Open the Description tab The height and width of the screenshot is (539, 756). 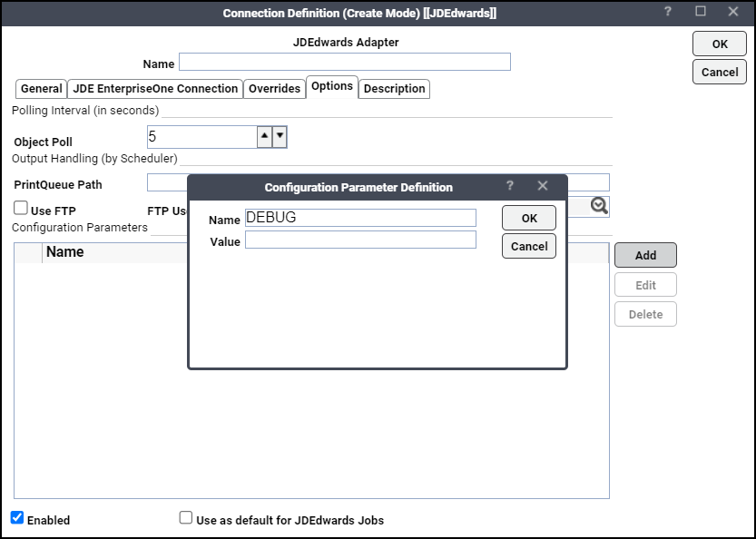395,89
